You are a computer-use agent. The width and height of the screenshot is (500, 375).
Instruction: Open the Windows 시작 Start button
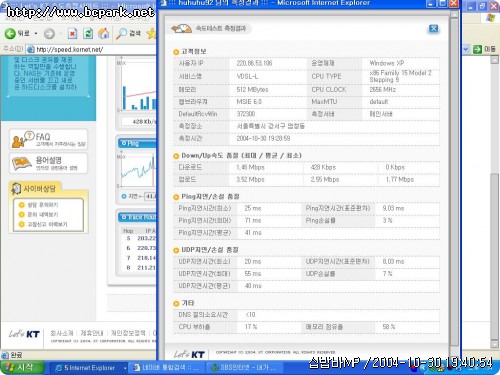coord(22,367)
